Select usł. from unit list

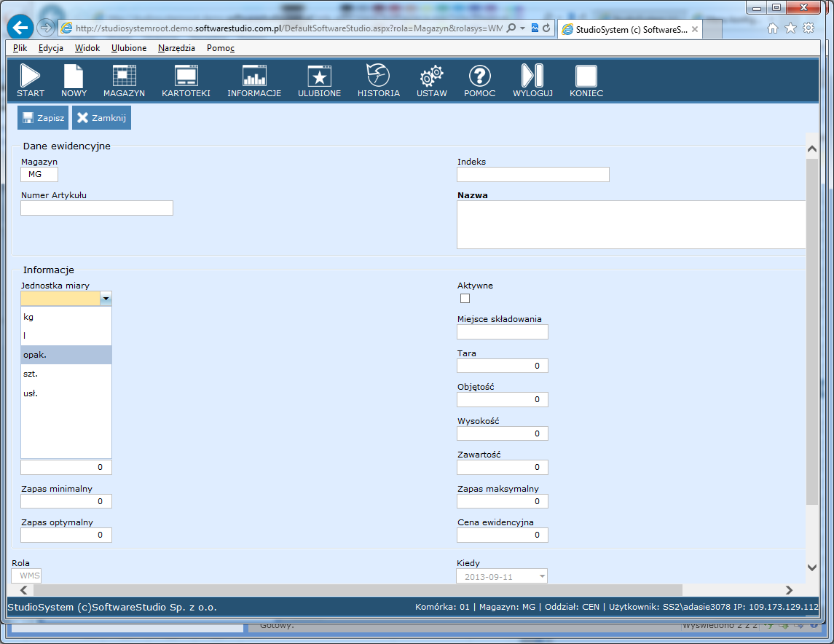pos(66,393)
